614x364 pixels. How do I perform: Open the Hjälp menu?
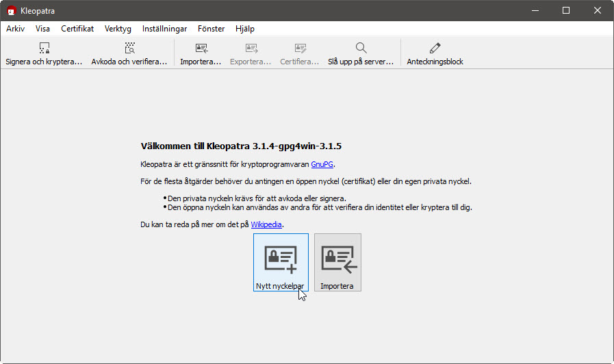(244, 29)
